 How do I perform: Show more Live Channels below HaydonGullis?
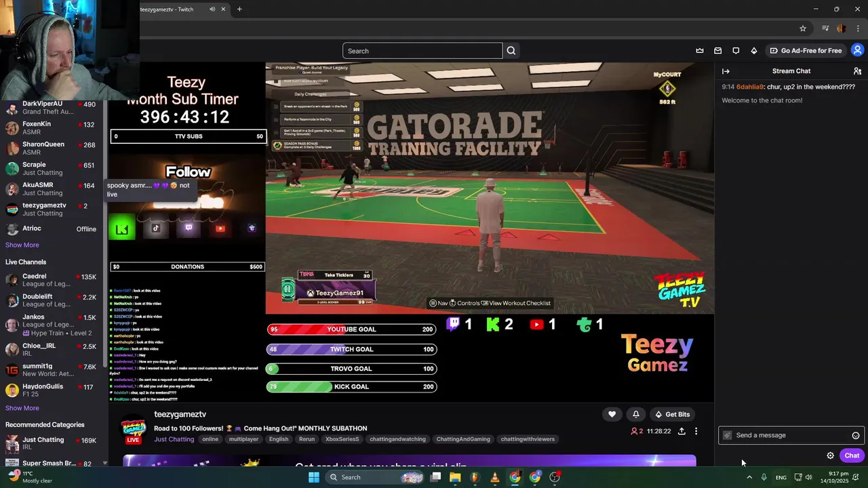point(22,408)
